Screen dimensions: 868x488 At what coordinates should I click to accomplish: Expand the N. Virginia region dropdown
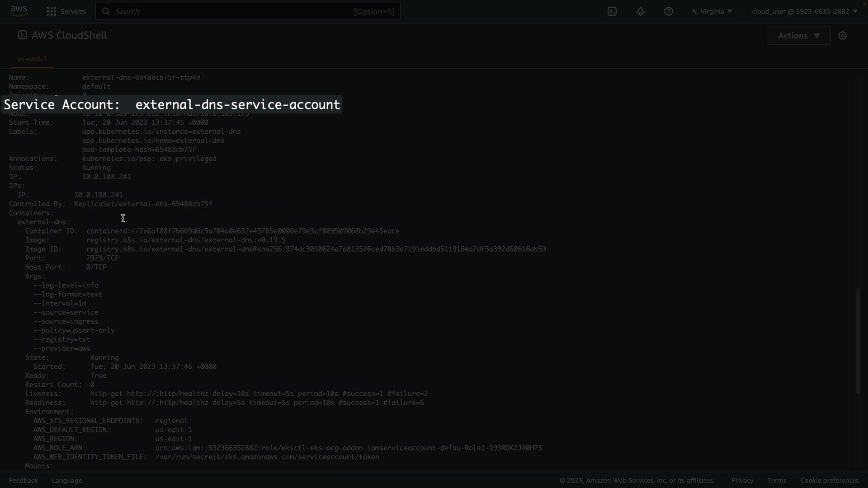(712, 11)
